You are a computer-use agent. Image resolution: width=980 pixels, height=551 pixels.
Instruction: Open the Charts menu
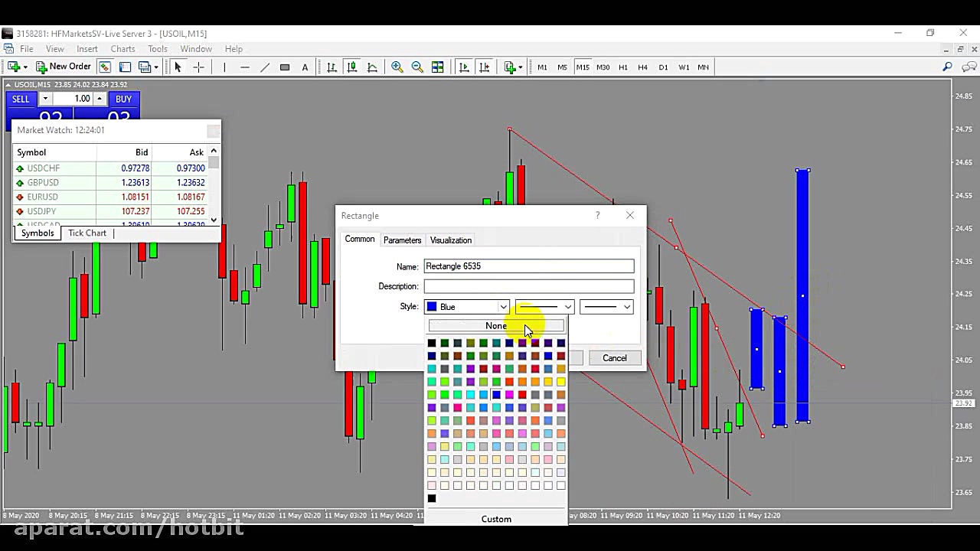pos(122,49)
